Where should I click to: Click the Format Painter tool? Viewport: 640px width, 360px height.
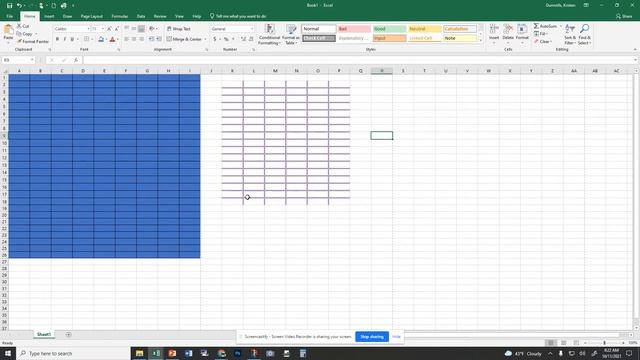click(33, 42)
